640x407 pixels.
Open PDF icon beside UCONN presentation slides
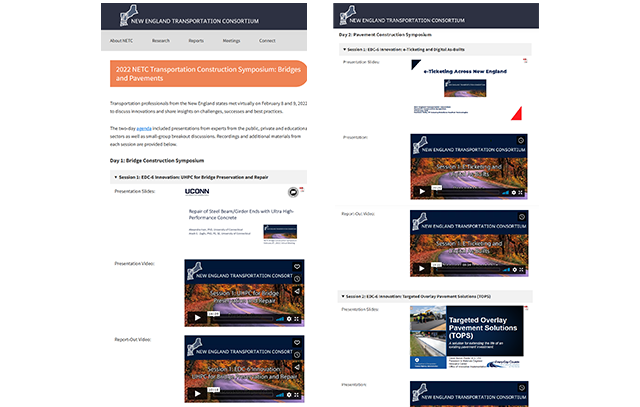(302, 189)
